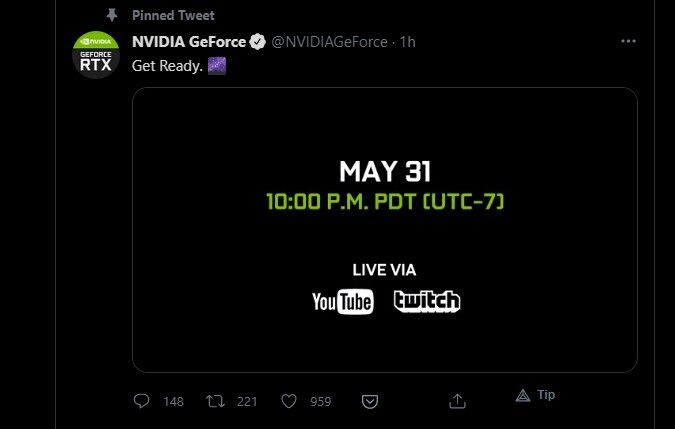
Task: Save tweet with the Pocket icon
Action: tap(370, 401)
